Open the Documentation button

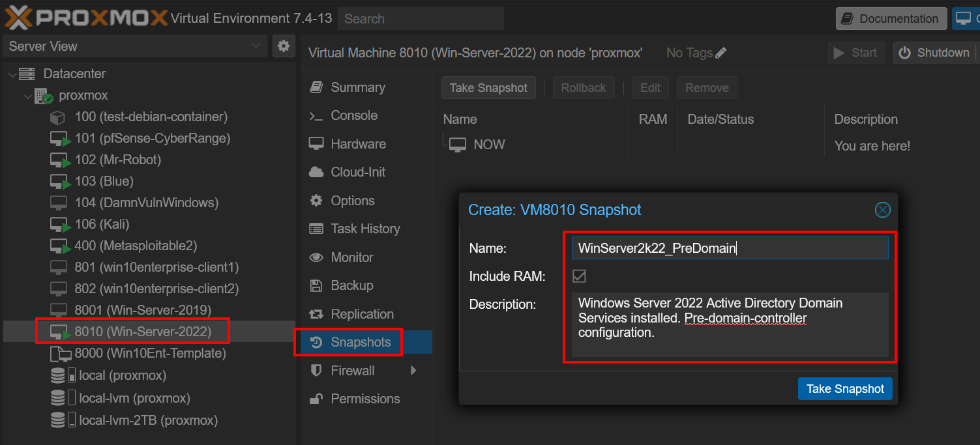click(x=891, y=19)
